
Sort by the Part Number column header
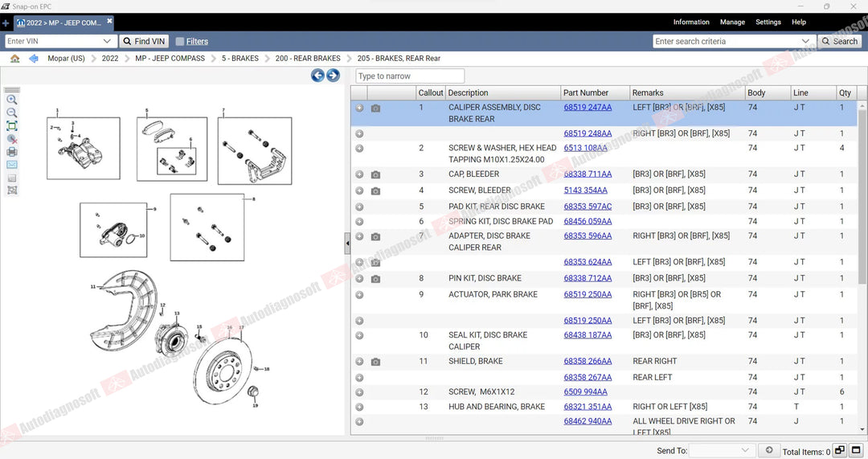(x=595, y=93)
